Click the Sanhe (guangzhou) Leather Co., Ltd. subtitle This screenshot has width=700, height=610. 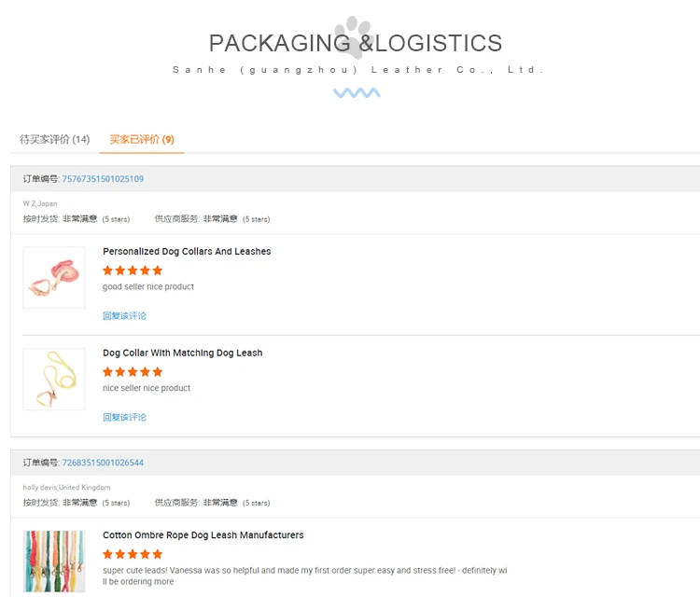pyautogui.click(x=357, y=70)
